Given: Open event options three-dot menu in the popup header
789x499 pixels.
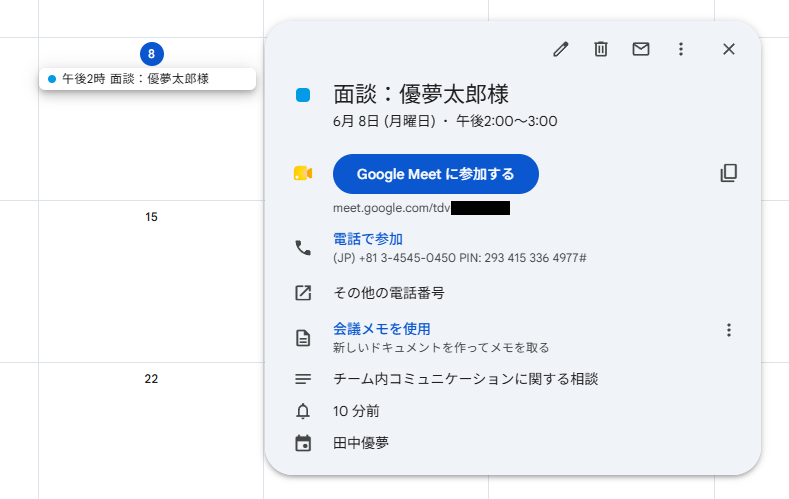Looking at the screenshot, I should pyautogui.click(x=681, y=49).
